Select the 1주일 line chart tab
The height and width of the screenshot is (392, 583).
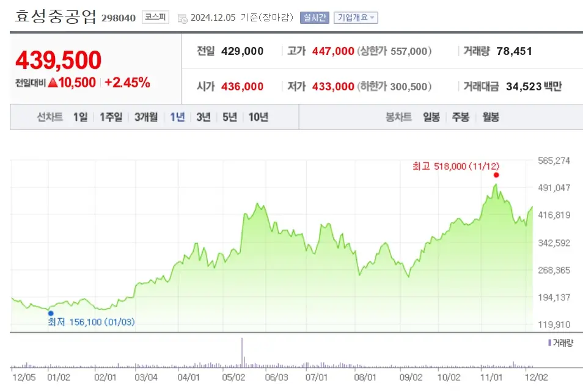point(111,117)
